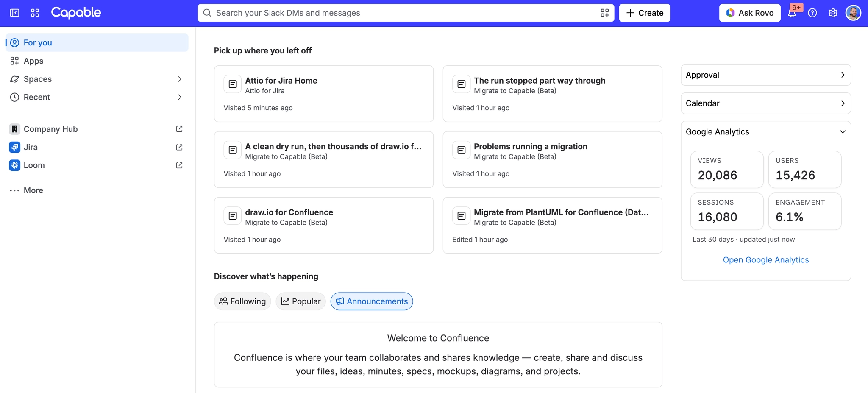Click page icon on A clean dry run card

pyautogui.click(x=233, y=150)
